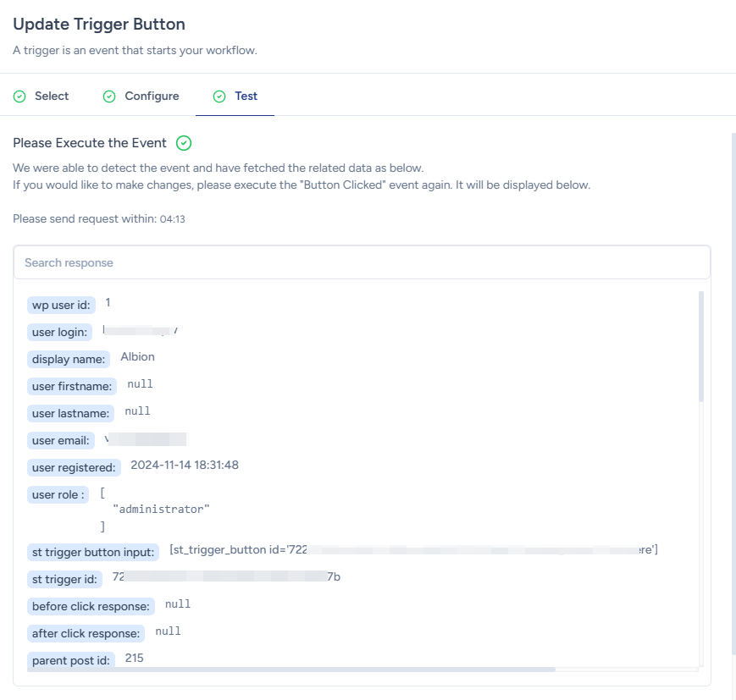Click the display name label chip

pyautogui.click(x=69, y=359)
